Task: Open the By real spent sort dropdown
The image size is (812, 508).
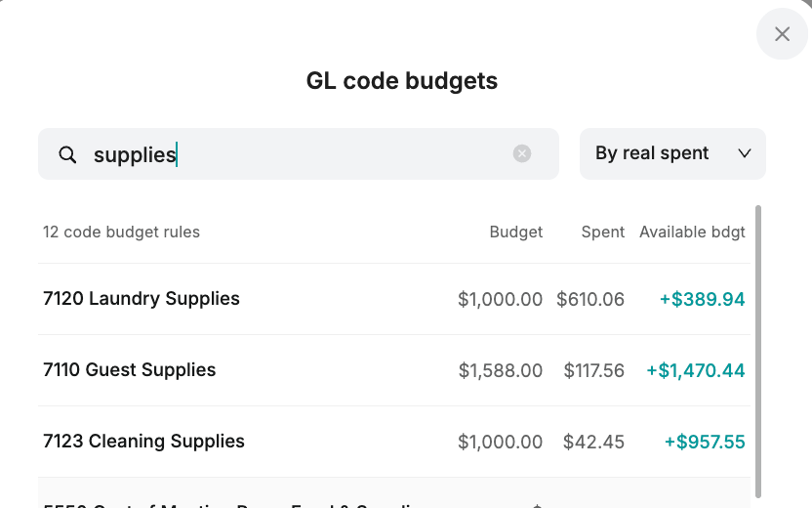Action: pos(672,154)
